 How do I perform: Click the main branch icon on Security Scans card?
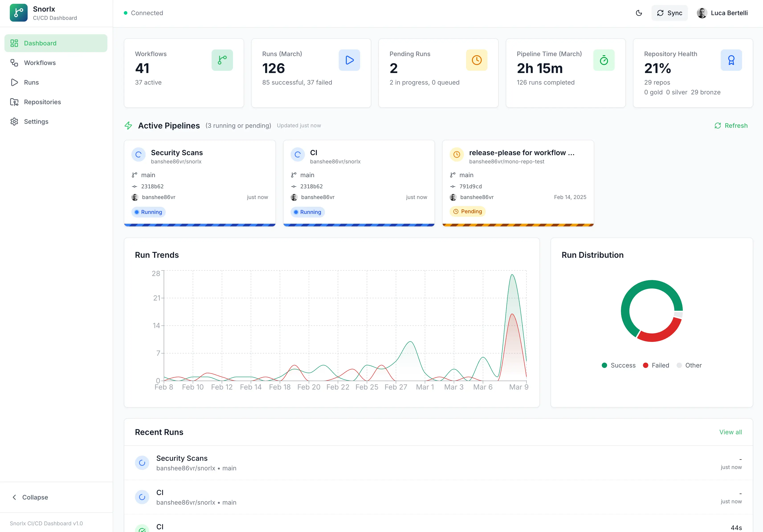point(135,175)
